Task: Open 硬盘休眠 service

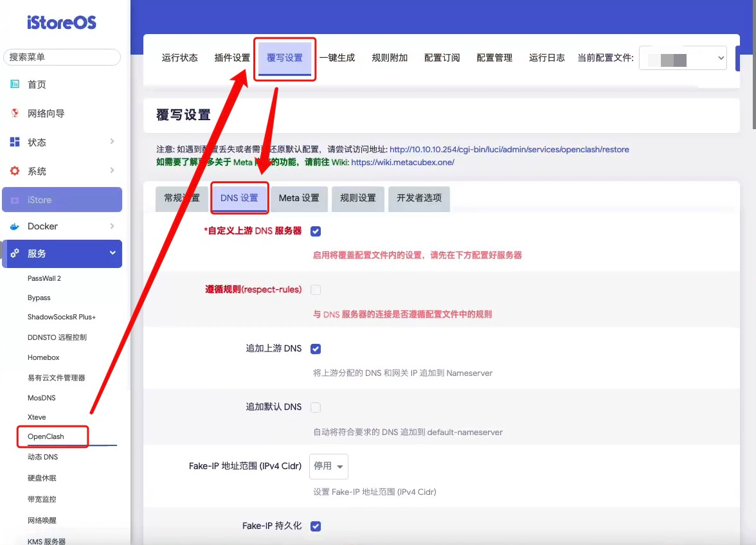Action: (42, 478)
